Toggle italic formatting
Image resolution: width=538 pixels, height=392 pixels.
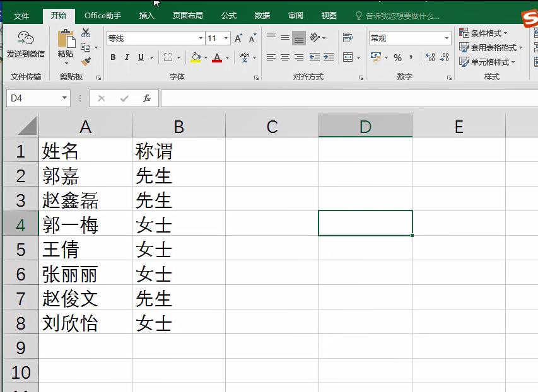click(127, 57)
